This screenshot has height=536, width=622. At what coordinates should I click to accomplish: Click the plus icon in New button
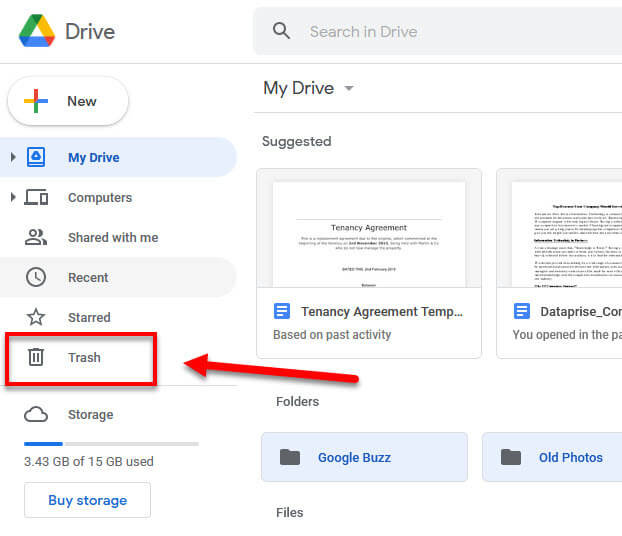(x=36, y=101)
